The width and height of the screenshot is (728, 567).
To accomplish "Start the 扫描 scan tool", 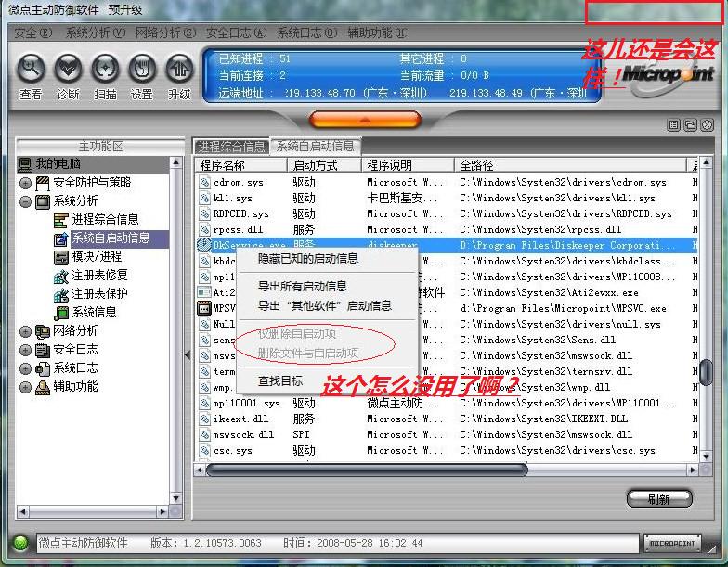I will (105, 69).
